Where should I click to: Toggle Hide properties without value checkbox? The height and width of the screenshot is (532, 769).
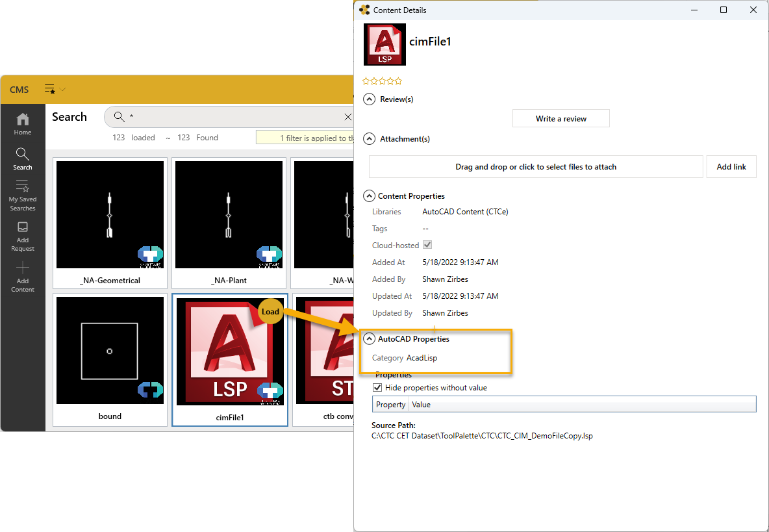coord(377,387)
